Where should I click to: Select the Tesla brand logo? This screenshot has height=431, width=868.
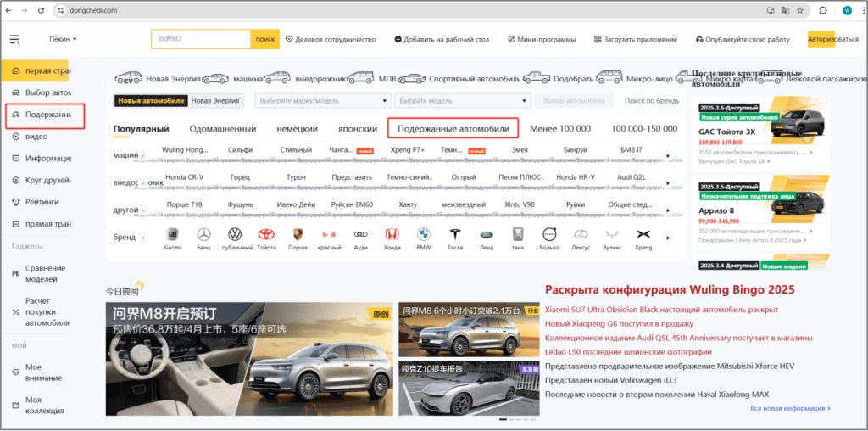455,234
